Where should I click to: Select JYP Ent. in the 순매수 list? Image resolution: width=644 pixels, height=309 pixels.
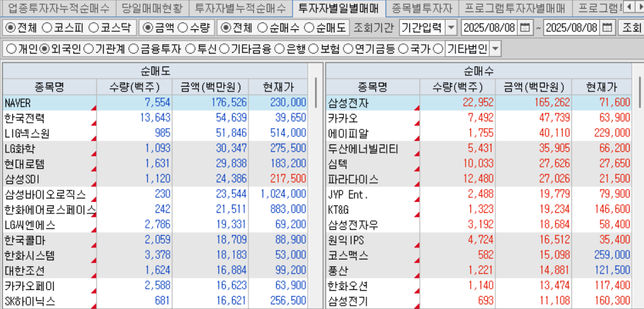coord(348,194)
